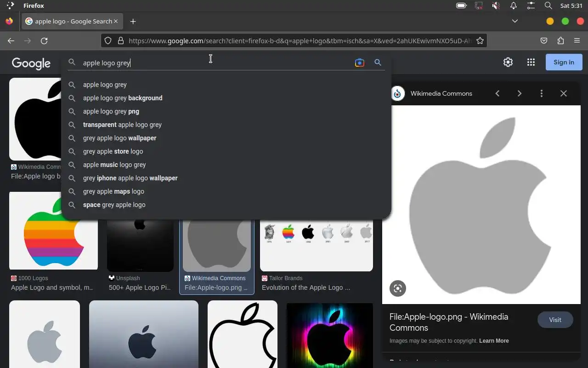Click the Visit button

click(555, 320)
